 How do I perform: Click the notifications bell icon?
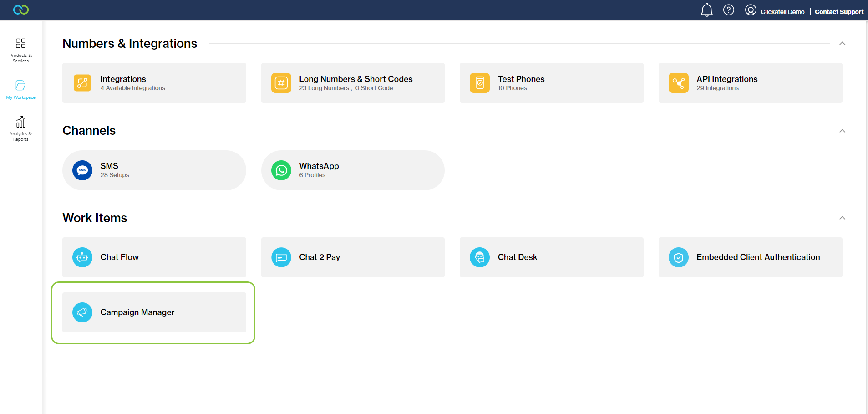click(x=706, y=10)
